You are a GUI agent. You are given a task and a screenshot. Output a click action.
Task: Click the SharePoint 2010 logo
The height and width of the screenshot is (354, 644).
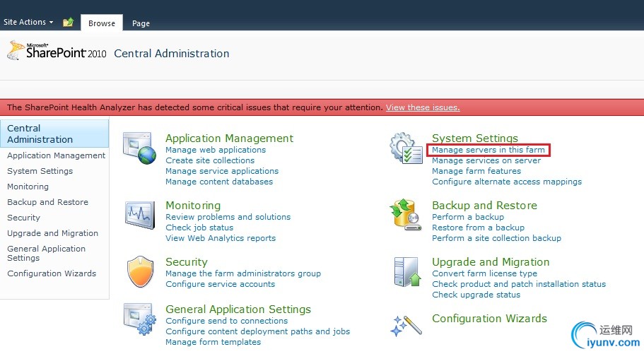[57, 51]
